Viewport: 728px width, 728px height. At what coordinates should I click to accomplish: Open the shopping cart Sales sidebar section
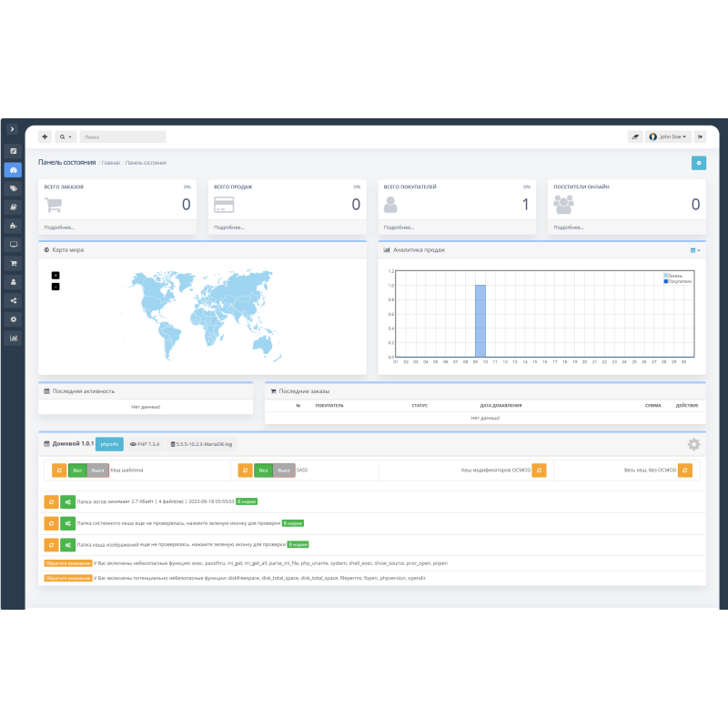(13, 263)
